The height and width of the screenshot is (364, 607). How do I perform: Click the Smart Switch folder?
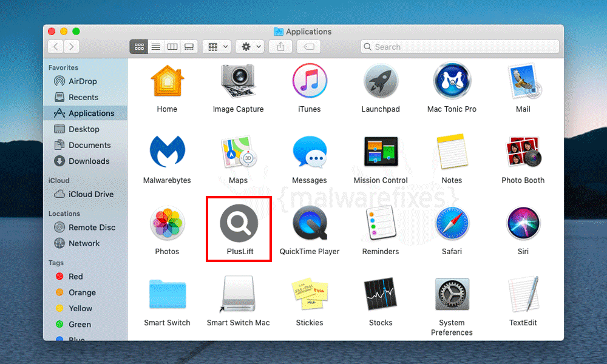(168, 294)
